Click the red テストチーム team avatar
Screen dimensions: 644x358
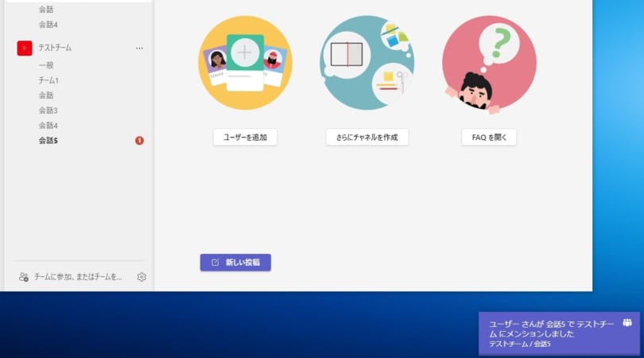coord(25,48)
